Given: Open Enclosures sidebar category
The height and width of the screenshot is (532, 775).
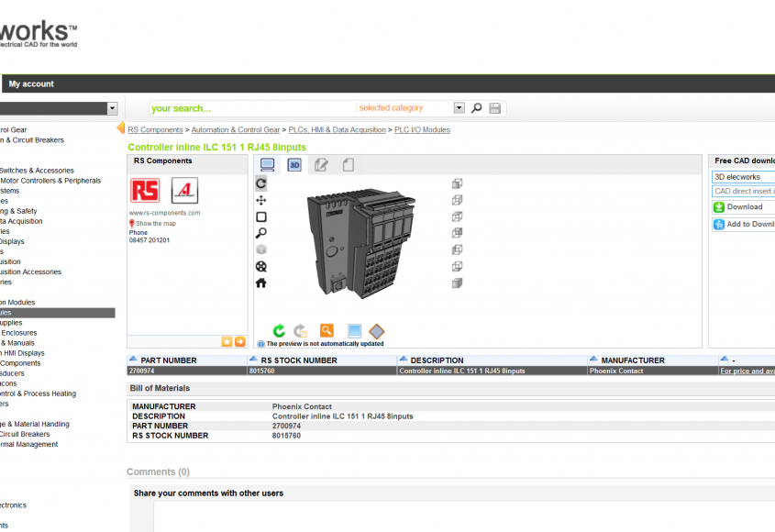Looking at the screenshot, I should (18, 333).
